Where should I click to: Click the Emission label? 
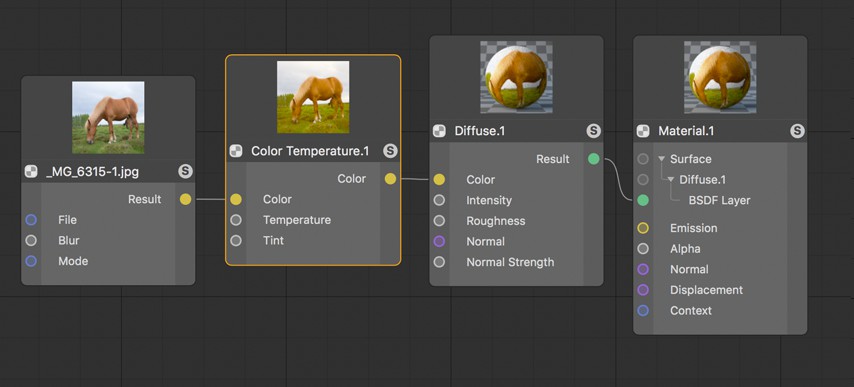click(693, 228)
